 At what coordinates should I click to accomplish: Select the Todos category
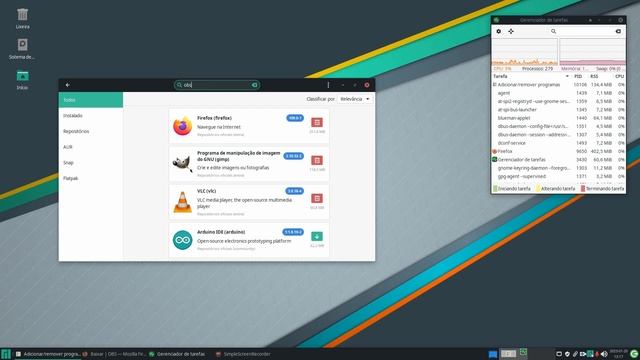click(x=91, y=100)
